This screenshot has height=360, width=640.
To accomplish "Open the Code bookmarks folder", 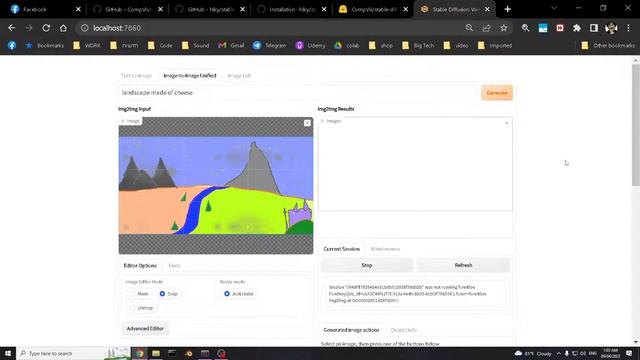I will click(160, 45).
